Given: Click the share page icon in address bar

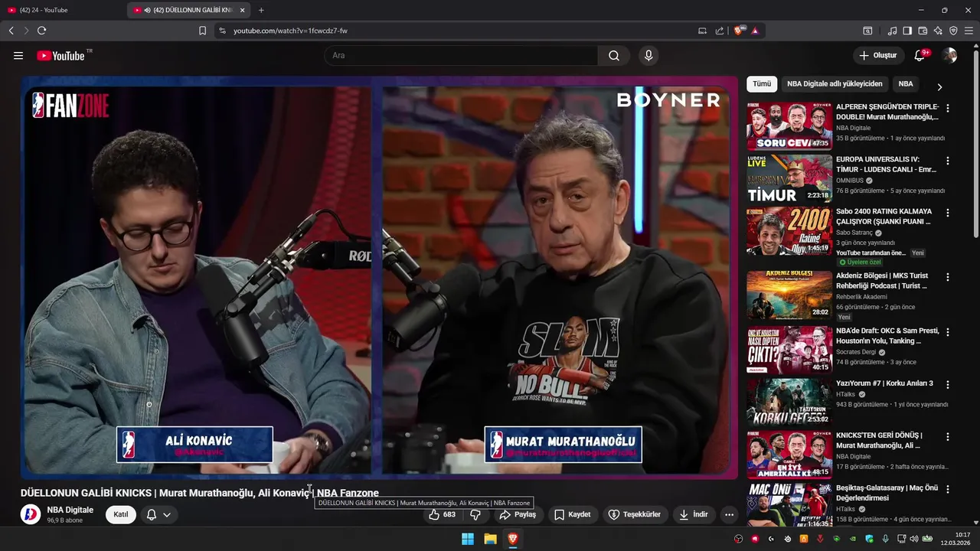Looking at the screenshot, I should (720, 31).
